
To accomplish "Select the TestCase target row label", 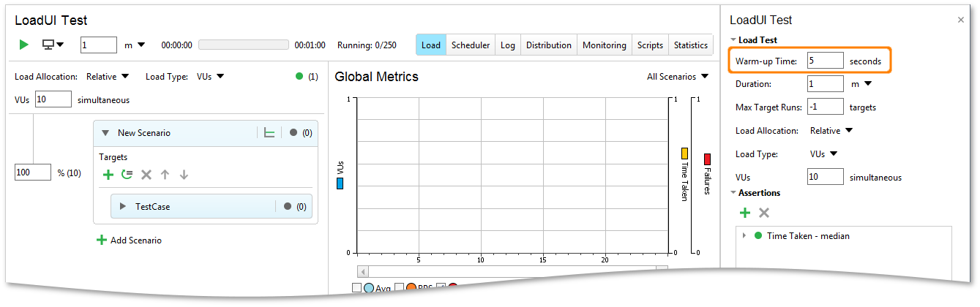I will [152, 207].
